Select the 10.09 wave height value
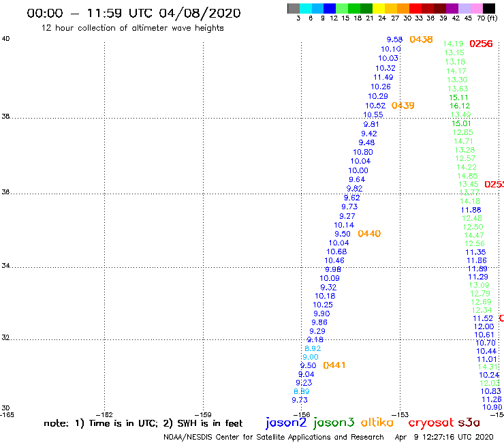The width and height of the screenshot is (504, 443). (x=330, y=278)
